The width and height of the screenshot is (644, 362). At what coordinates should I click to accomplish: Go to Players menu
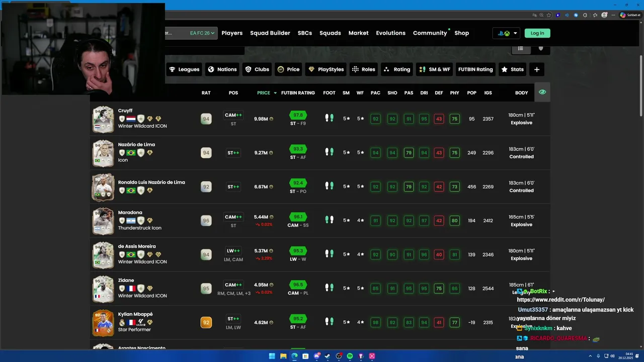click(232, 33)
